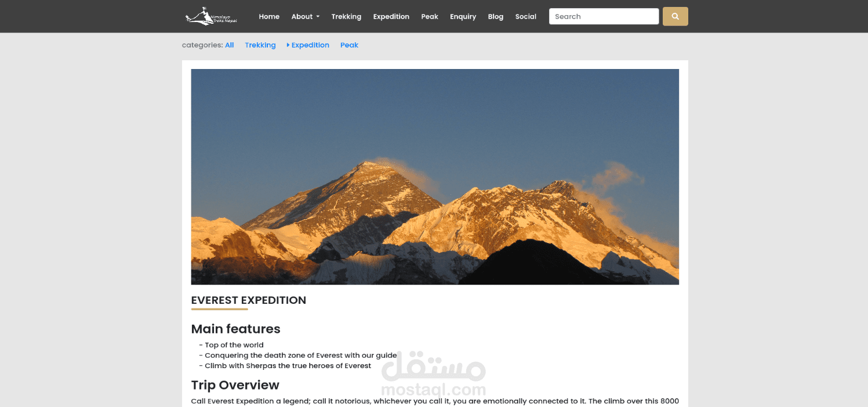Image resolution: width=868 pixels, height=407 pixels.
Task: Open the Expedition item in the navbar
Action: (x=391, y=16)
